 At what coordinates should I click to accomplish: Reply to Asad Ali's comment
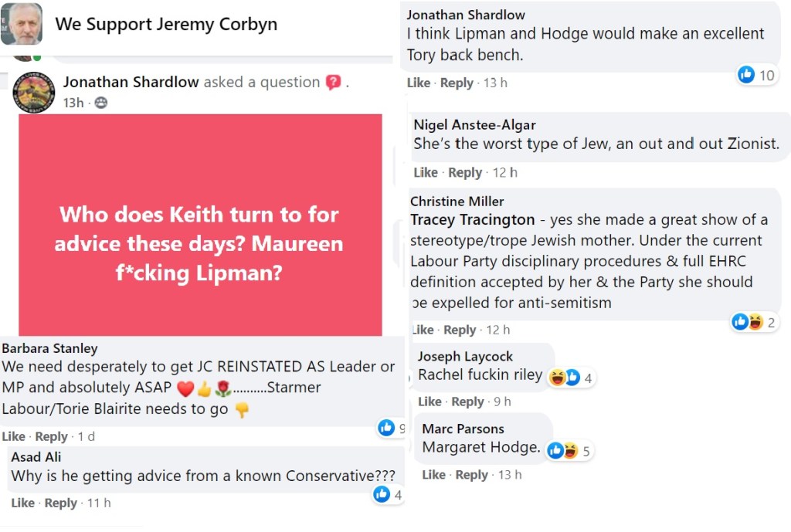pos(60,503)
